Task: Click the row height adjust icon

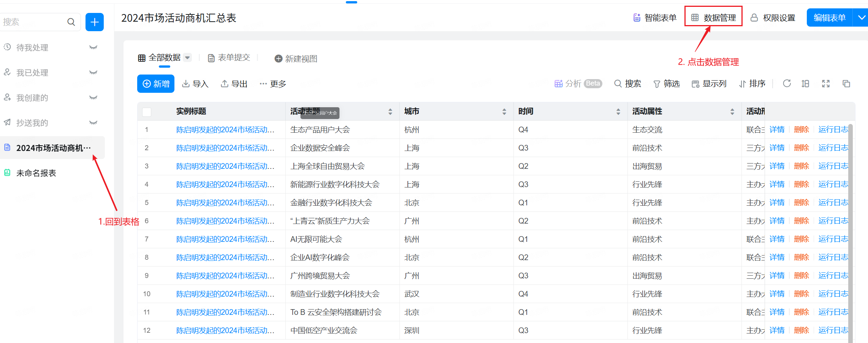Action: click(805, 84)
